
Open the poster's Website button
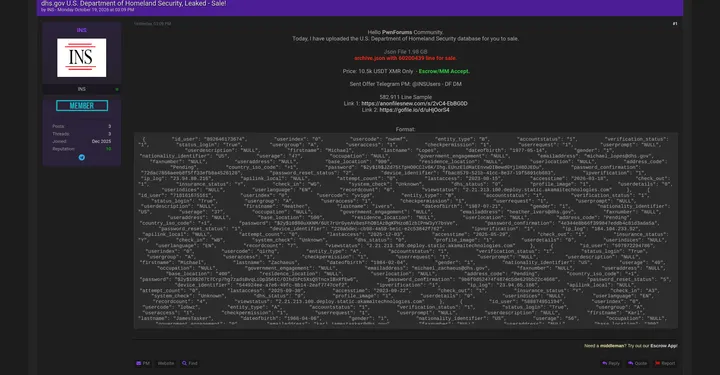pyautogui.click(x=166, y=363)
